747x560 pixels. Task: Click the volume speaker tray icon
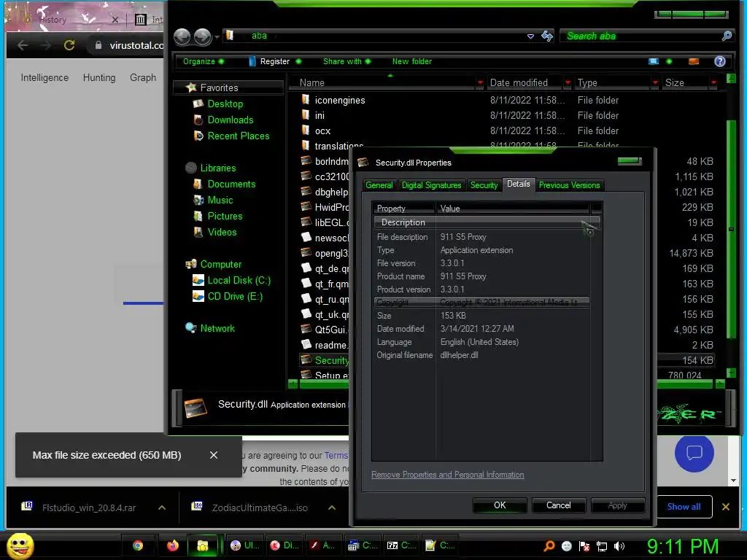pos(619,546)
